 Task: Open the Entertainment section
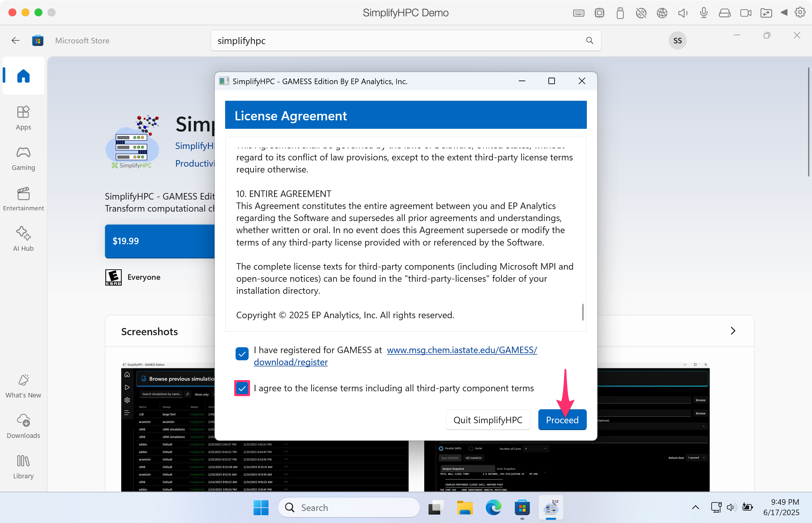23,199
